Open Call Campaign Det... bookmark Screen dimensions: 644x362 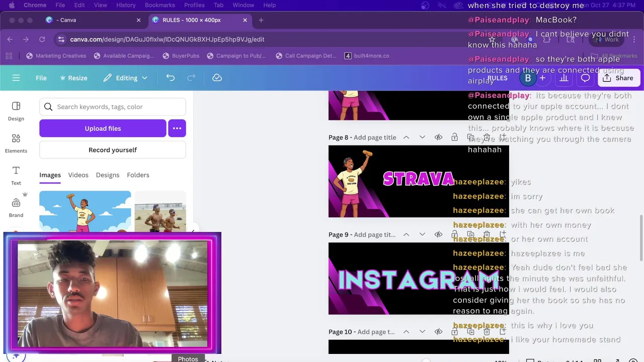(306, 56)
